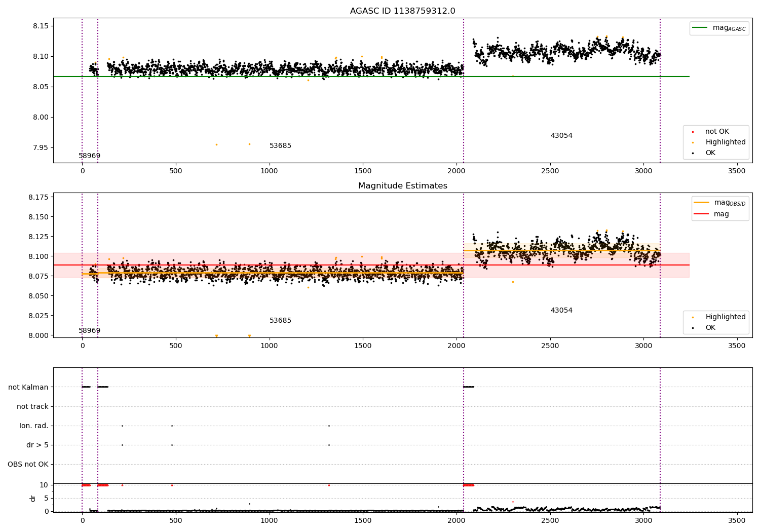
Task: Click the '10' tick on the dr axis
Action: (44, 485)
